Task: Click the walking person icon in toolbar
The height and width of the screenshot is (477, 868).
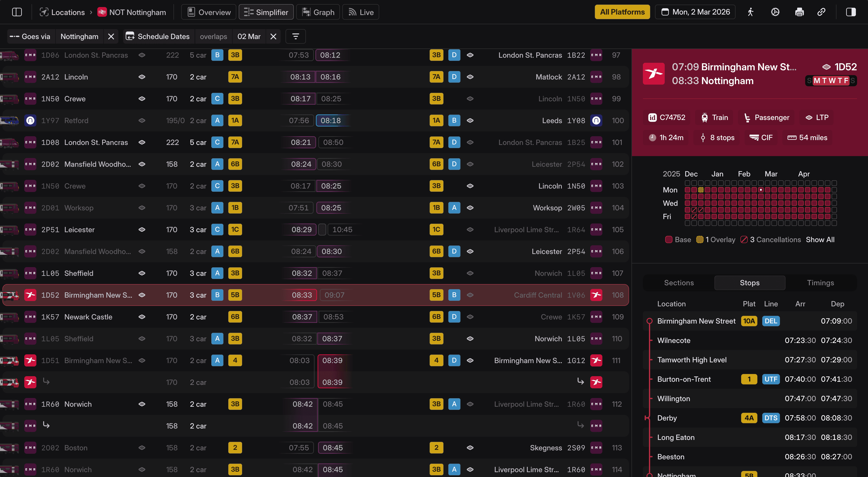Action: click(x=750, y=12)
